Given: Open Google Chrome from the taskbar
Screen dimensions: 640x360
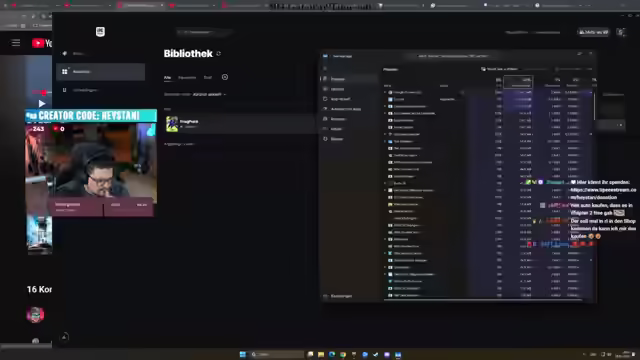Looking at the screenshot, I should [343, 354].
